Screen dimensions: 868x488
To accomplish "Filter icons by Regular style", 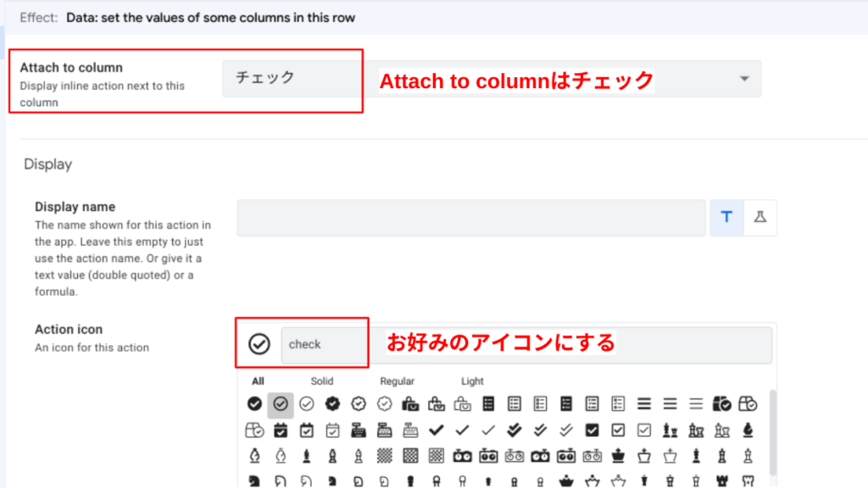I will 397,381.
